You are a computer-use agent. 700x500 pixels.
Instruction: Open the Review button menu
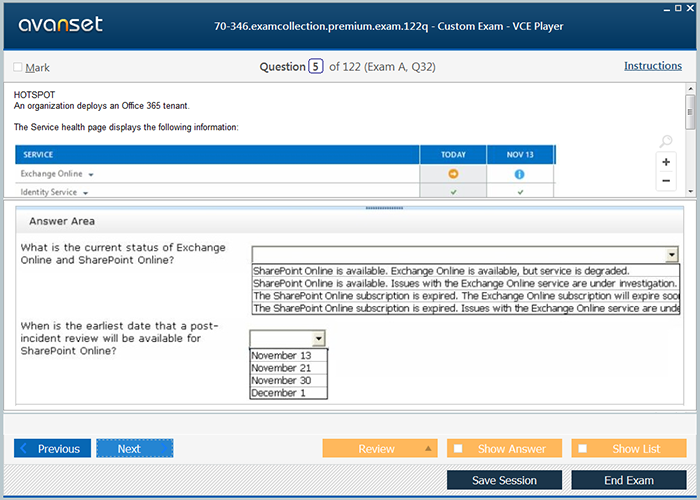pyautogui.click(x=379, y=448)
